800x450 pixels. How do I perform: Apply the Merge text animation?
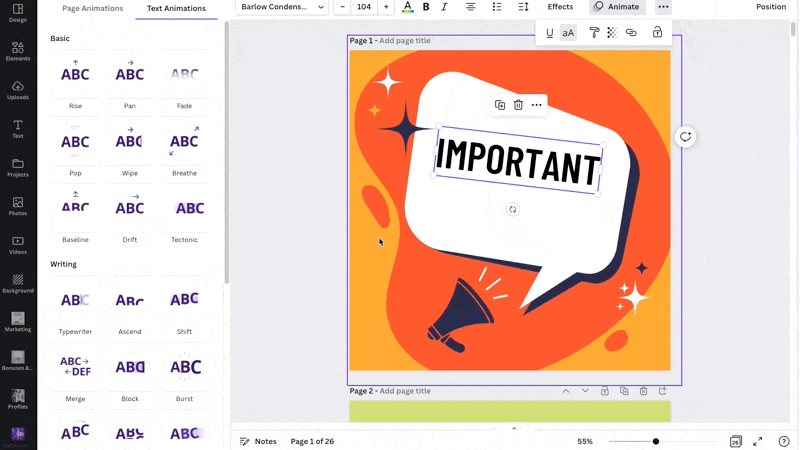tap(76, 373)
